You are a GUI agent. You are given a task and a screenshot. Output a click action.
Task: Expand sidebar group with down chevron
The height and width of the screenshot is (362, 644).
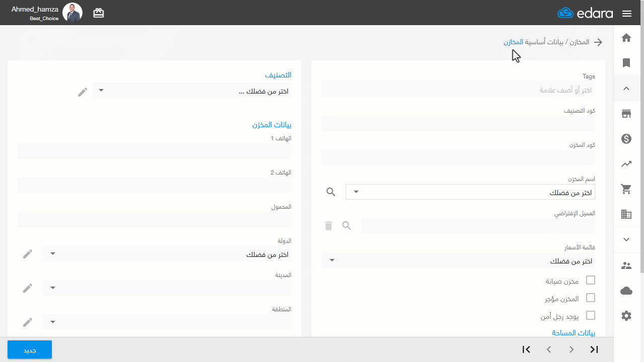click(626, 239)
